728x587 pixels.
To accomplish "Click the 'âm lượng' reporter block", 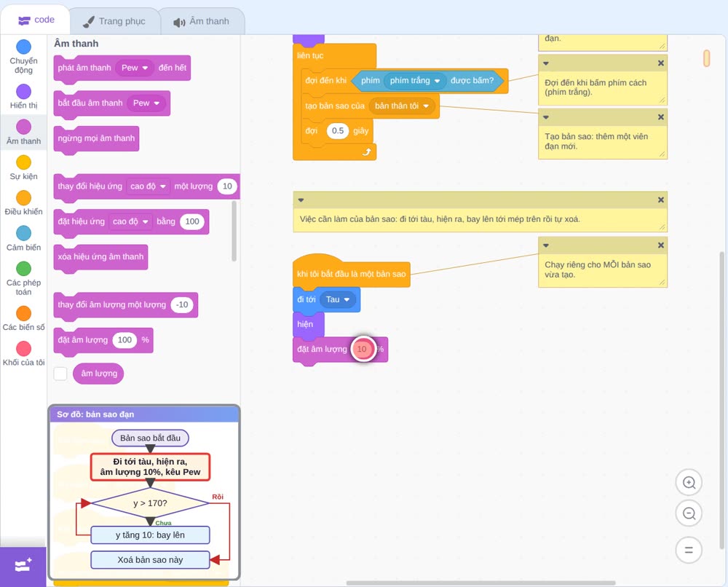I will pyautogui.click(x=98, y=374).
